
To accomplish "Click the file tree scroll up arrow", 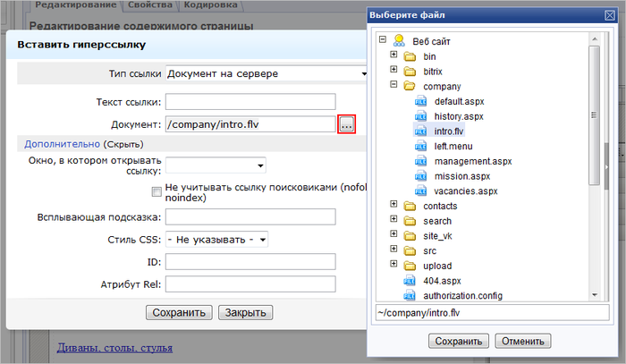I will click(595, 38).
